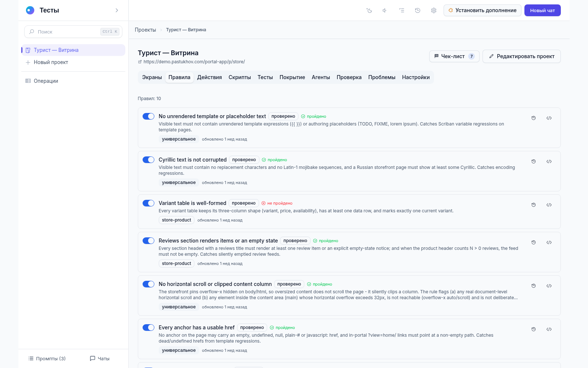This screenshot has height=368, width=588.
Task: Show code for the Variant table rule
Action: (x=549, y=205)
